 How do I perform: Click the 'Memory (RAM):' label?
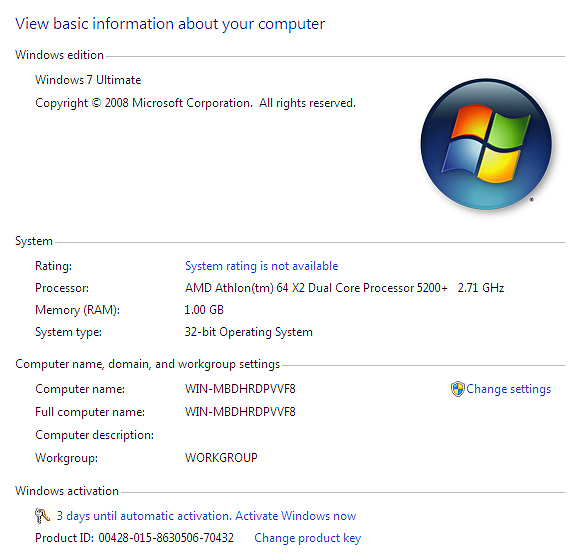coord(77,311)
